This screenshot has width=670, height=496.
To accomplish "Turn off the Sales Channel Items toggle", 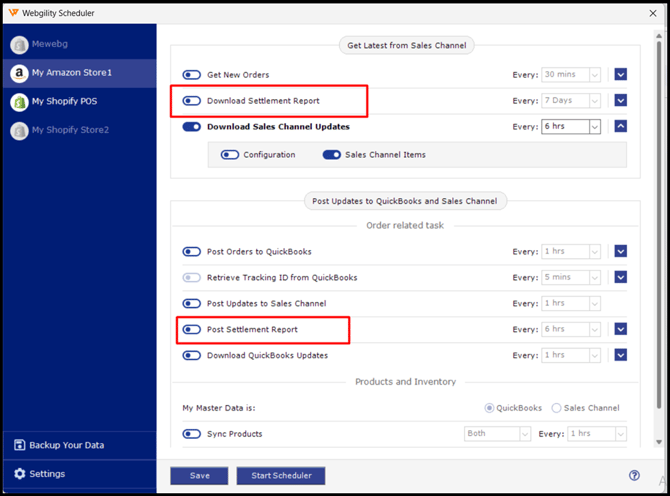I will pyautogui.click(x=331, y=155).
